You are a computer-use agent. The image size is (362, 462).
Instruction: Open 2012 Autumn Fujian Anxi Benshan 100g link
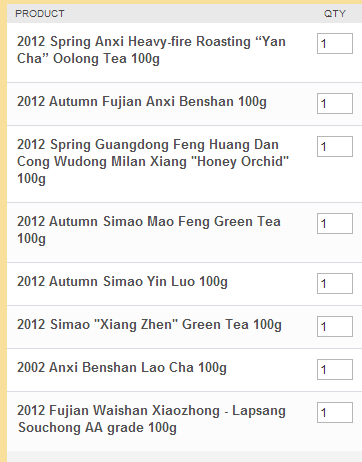142,102
